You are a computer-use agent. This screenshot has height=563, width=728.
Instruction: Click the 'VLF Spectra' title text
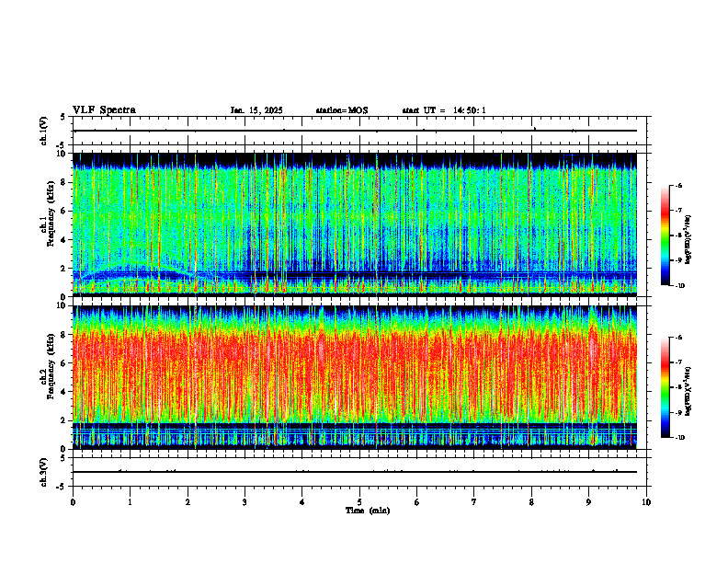coord(104,110)
